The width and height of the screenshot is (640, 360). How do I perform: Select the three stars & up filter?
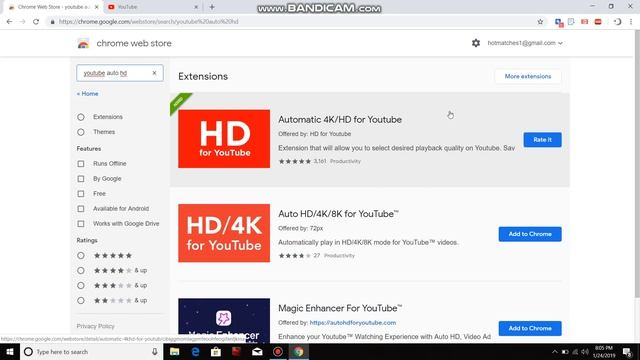[81, 286]
